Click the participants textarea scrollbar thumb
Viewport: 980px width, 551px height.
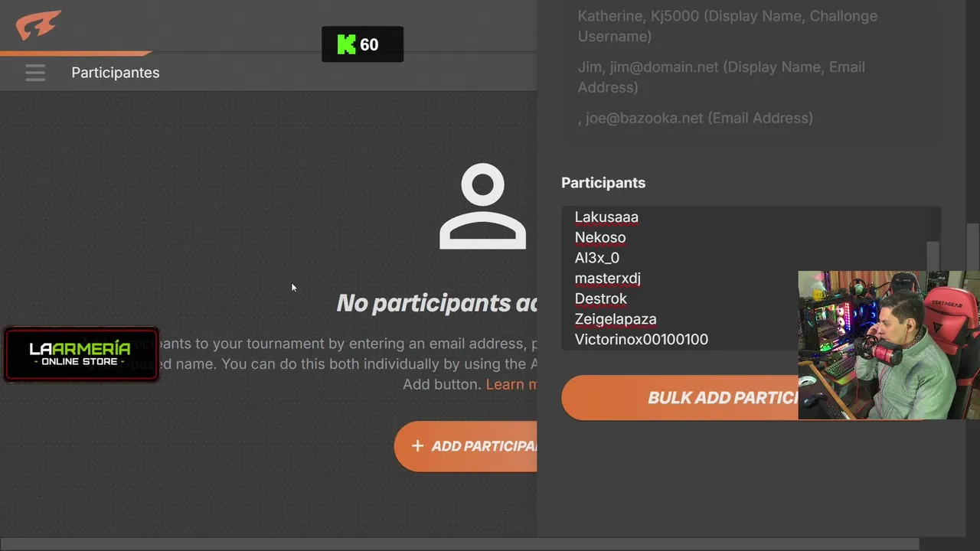[x=933, y=257]
